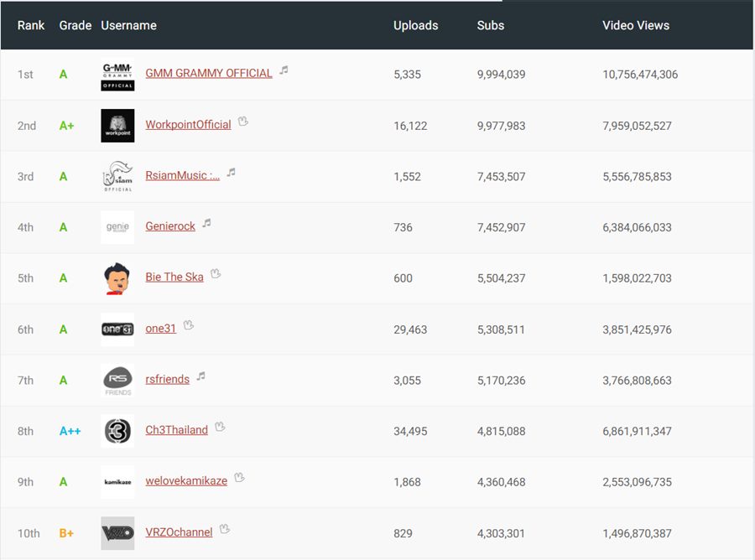Screen dimensions: 755x560
Task: Open the one31 logo thumbnail
Action: 117,329
